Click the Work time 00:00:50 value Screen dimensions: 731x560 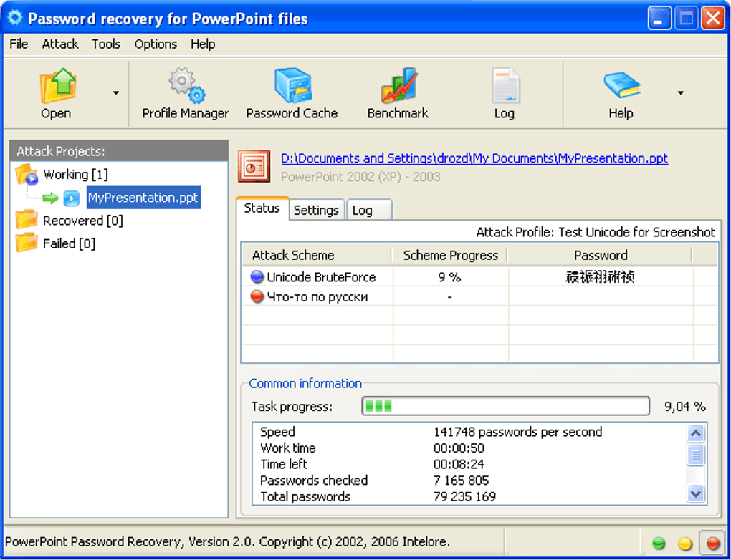pos(459,448)
